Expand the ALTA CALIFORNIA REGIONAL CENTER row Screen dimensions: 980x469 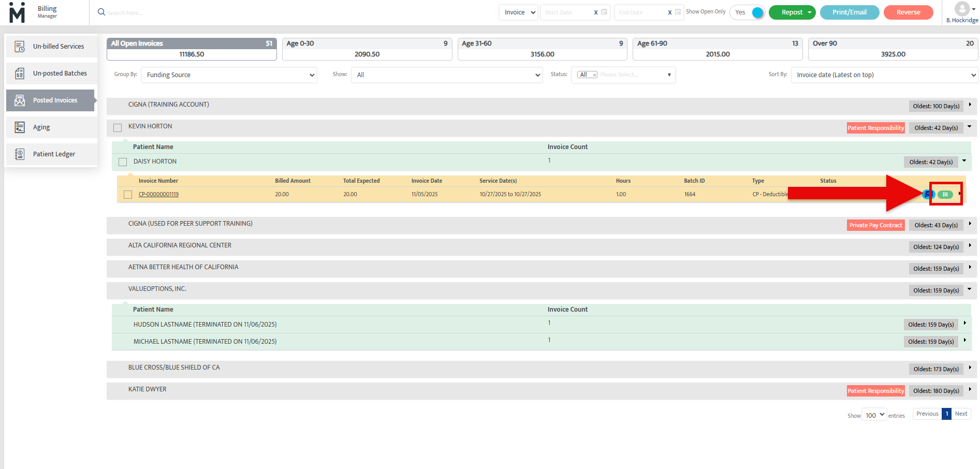[x=970, y=245]
